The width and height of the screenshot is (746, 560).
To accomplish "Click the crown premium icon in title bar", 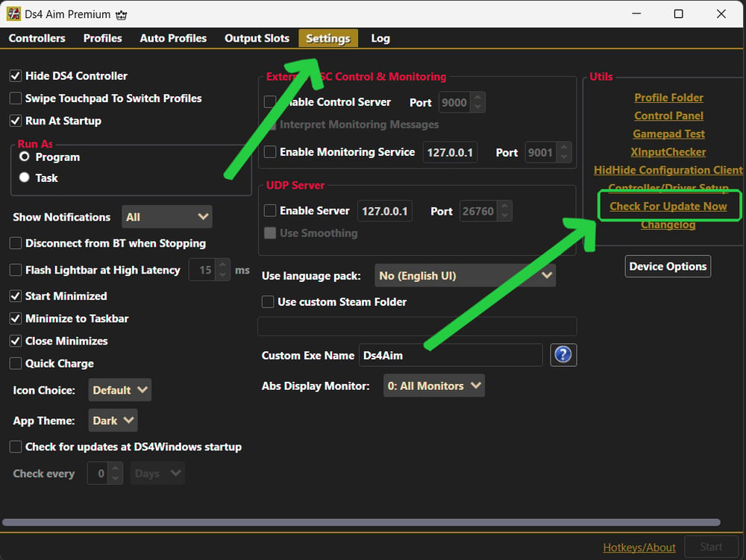I will (x=122, y=15).
